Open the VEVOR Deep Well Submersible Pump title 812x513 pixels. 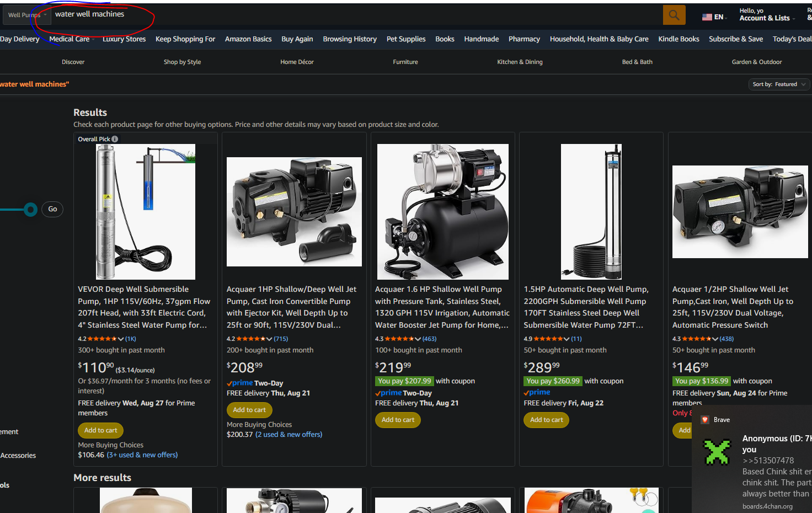point(144,307)
